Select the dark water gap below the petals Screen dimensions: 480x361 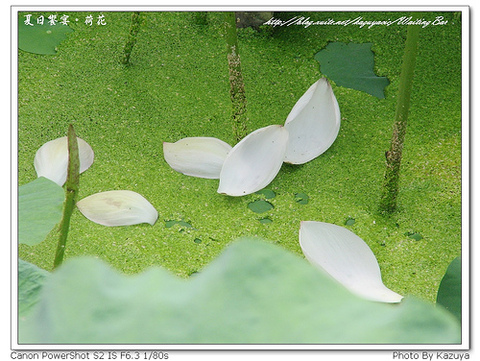point(260,207)
